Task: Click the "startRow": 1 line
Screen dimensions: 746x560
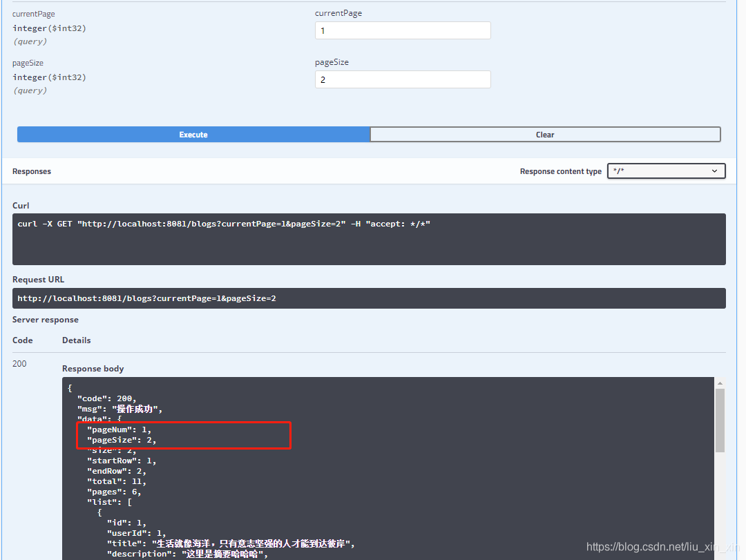Action: [x=122, y=461]
